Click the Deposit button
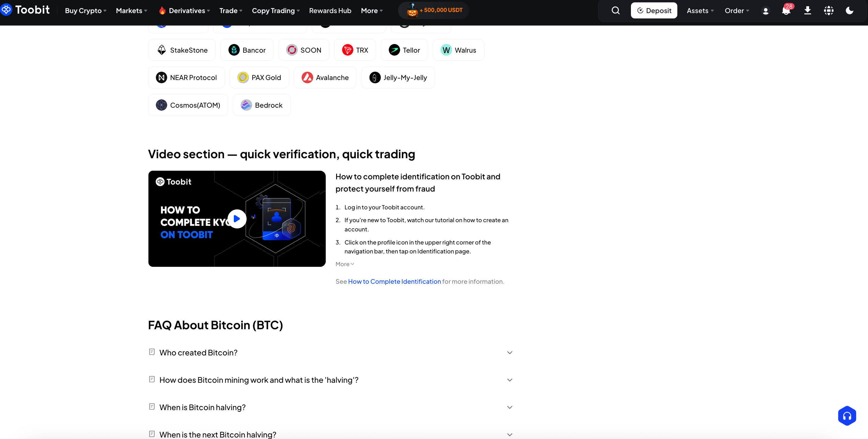This screenshot has height=439, width=868. [x=654, y=10]
